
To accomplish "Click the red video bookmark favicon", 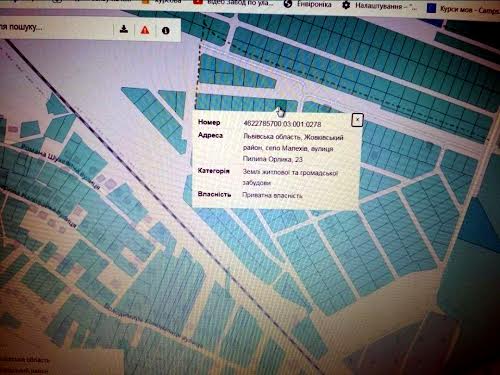I will [198, 2].
